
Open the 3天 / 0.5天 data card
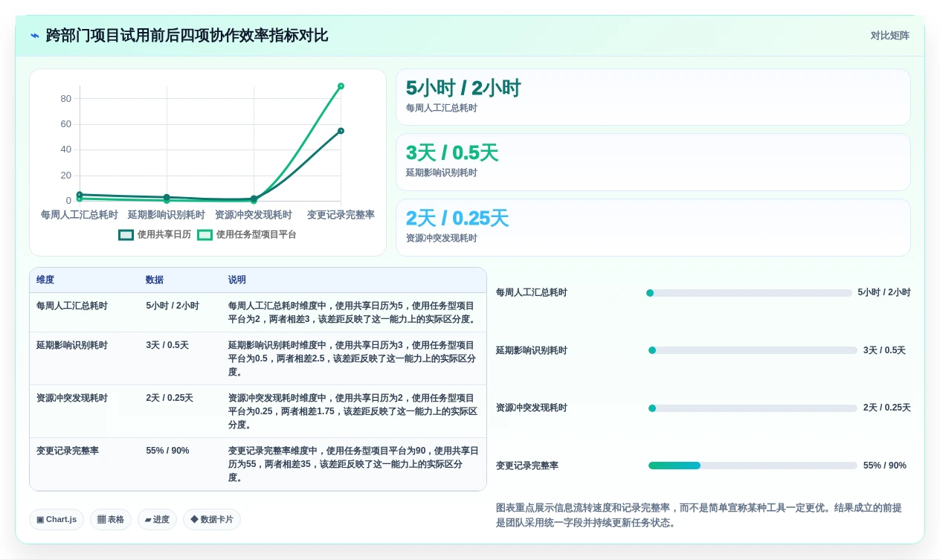pyautogui.click(x=653, y=162)
